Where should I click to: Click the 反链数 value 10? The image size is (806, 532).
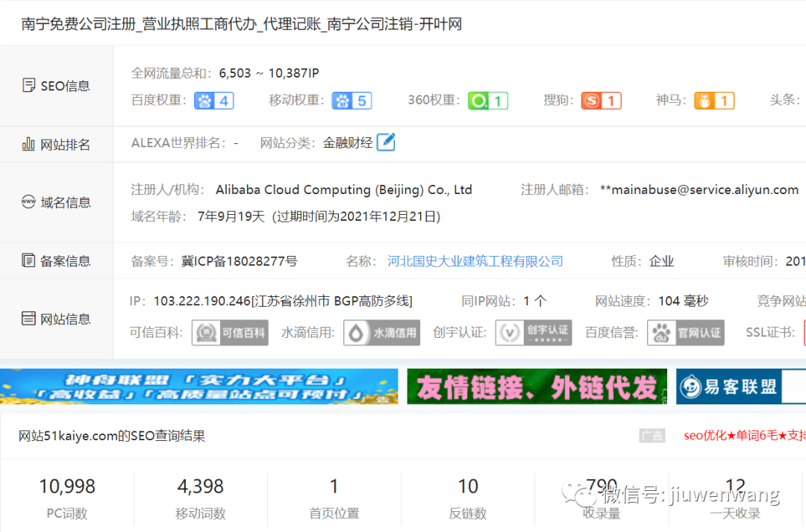[468, 486]
